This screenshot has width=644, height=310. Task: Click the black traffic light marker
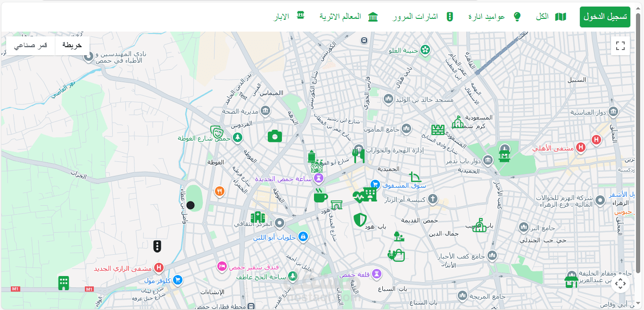(157, 246)
